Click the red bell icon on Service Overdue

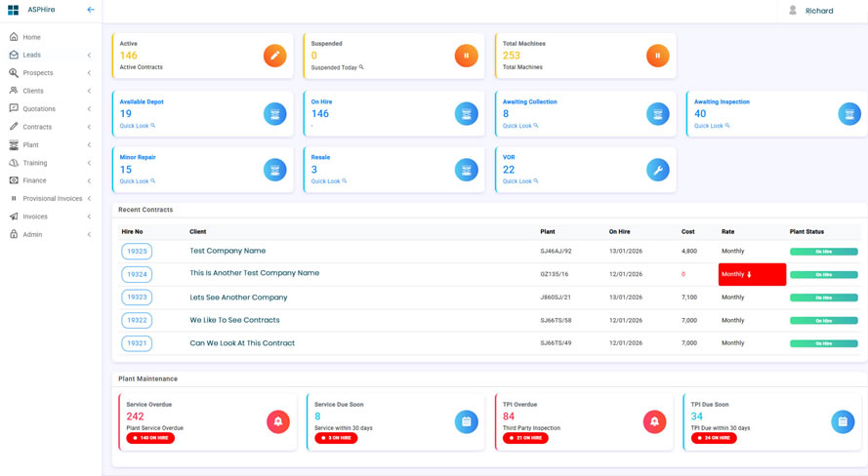pyautogui.click(x=278, y=421)
